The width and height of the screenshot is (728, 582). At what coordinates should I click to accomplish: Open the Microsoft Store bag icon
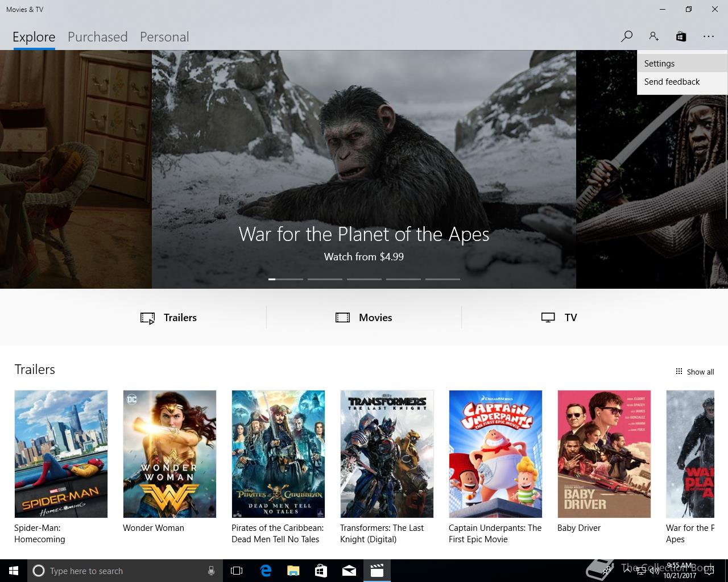[681, 36]
